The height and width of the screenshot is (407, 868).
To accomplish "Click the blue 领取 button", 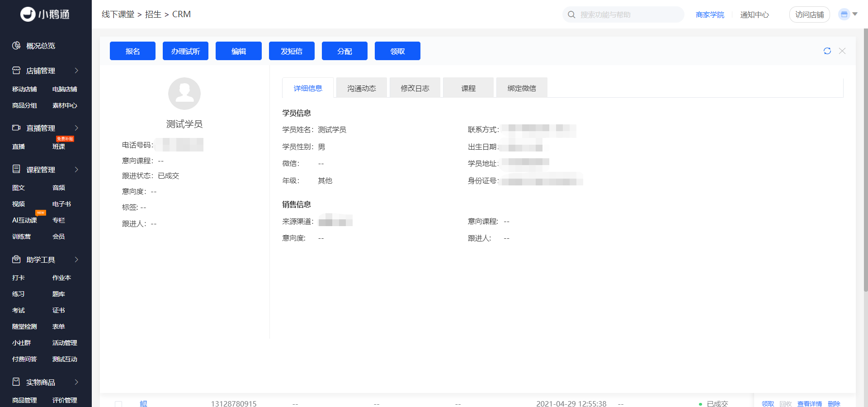I will 397,51.
